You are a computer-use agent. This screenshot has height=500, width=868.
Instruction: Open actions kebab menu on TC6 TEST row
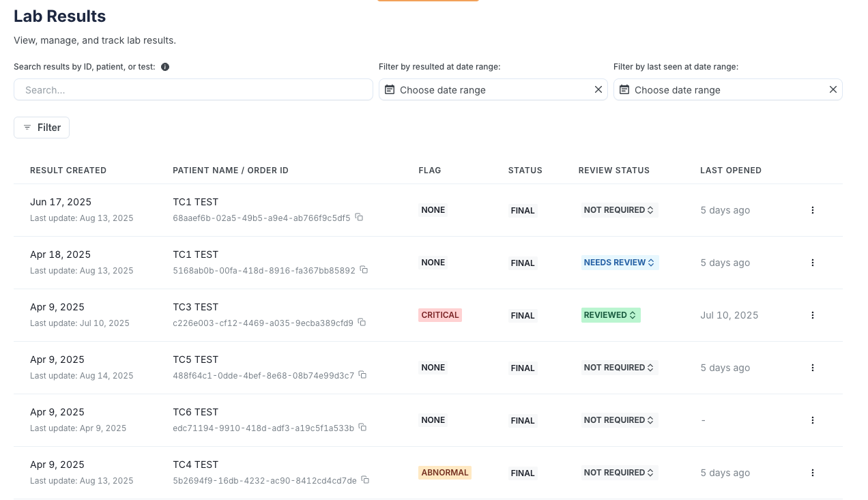coord(813,420)
